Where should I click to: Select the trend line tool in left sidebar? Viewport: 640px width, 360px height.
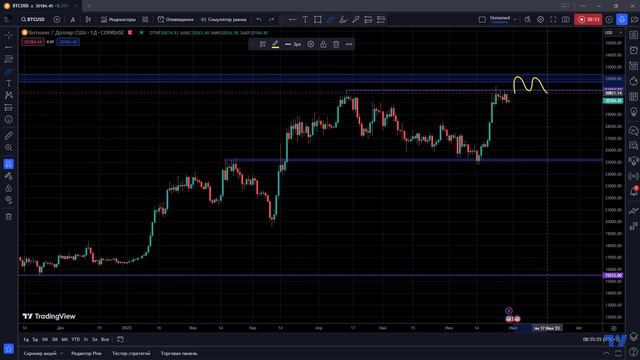click(9, 47)
